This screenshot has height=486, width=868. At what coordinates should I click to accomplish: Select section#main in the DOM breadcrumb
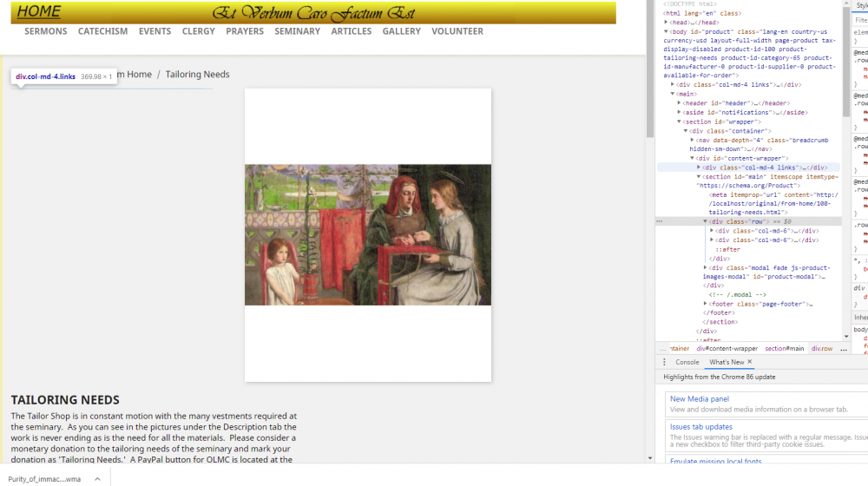(785, 349)
